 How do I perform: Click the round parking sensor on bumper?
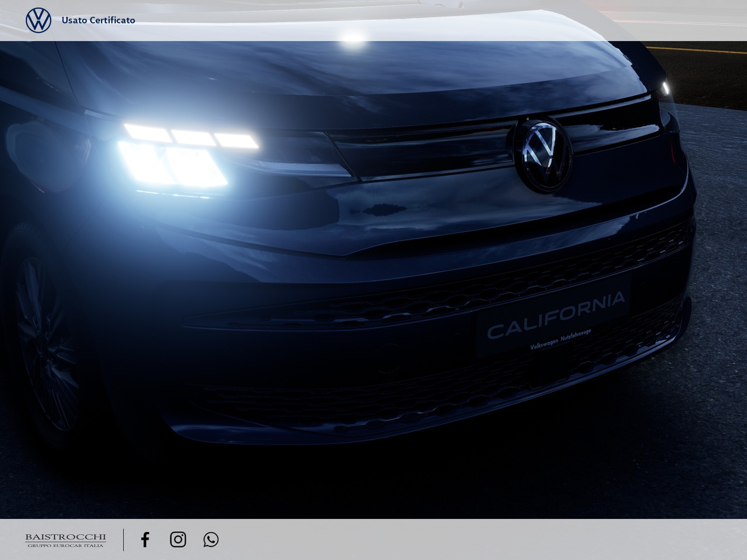[x=388, y=356]
